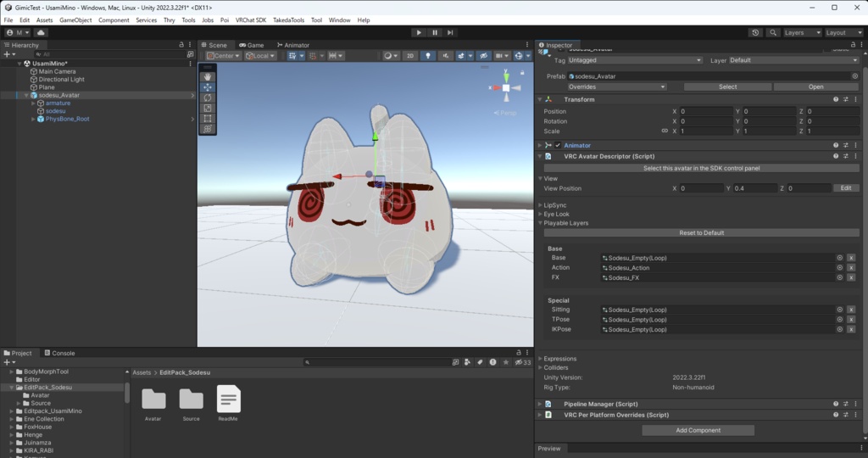Screen dimensions: 868x458
Task: Open Unity Version Control cloud icon
Action: (x=41, y=33)
